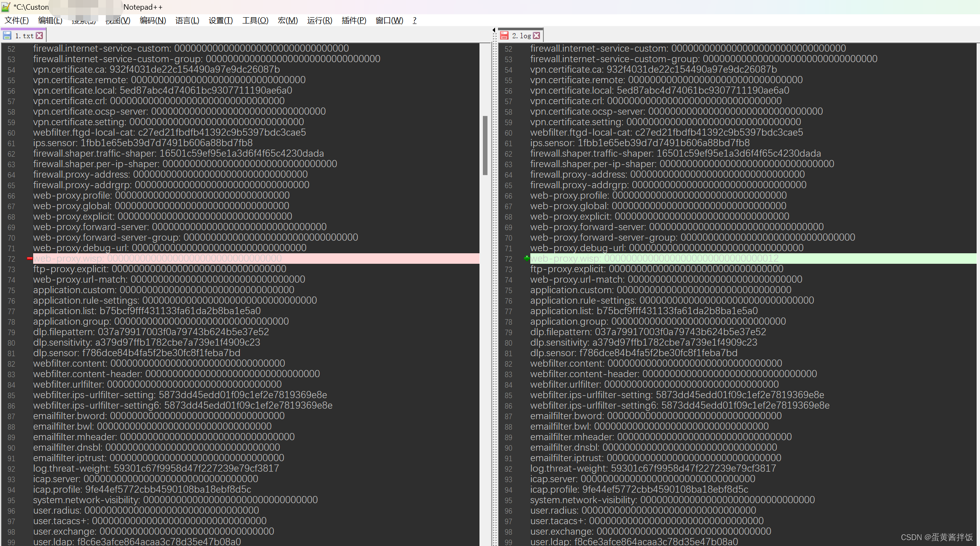This screenshot has height=546, width=980.
Task: Click vpn.certificate.local line in right pane
Action: click(x=660, y=90)
